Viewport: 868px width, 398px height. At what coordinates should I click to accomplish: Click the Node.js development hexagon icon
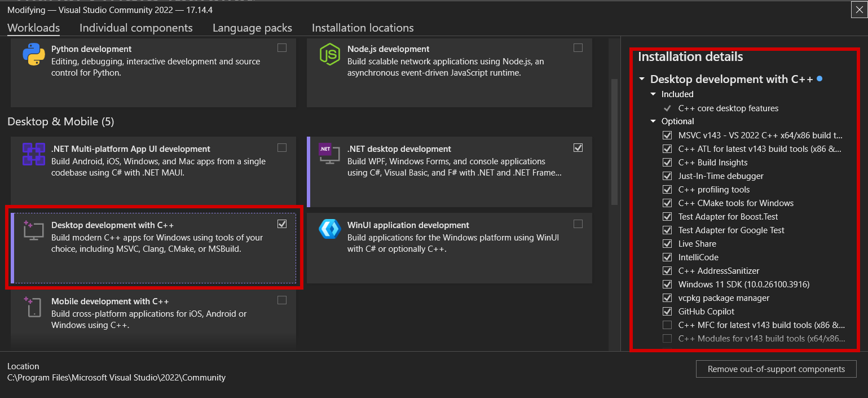(330, 55)
